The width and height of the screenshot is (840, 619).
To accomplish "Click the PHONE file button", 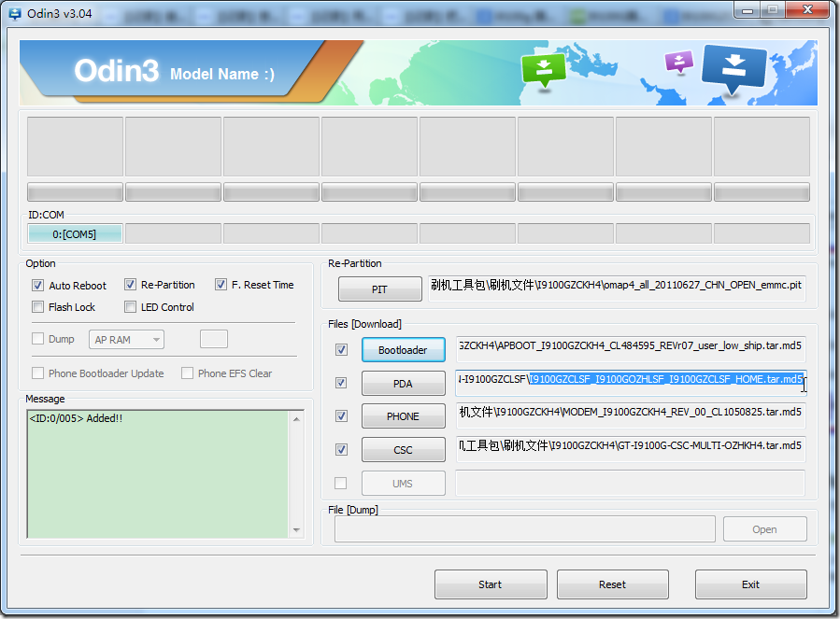I will point(404,416).
